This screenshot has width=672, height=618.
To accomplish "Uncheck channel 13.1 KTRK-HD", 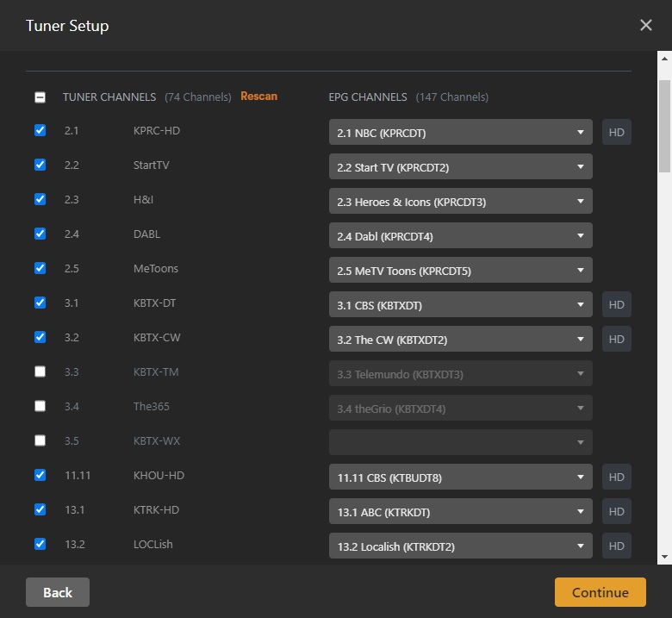I will [40, 509].
